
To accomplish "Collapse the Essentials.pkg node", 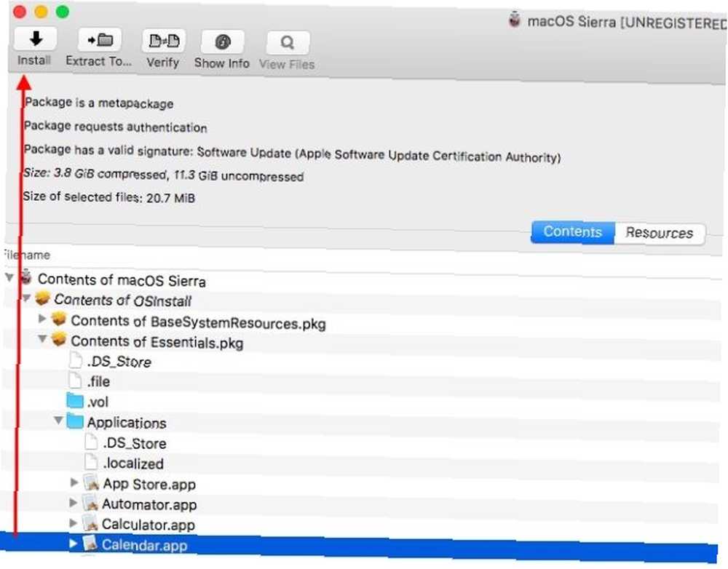I will pyautogui.click(x=42, y=339).
